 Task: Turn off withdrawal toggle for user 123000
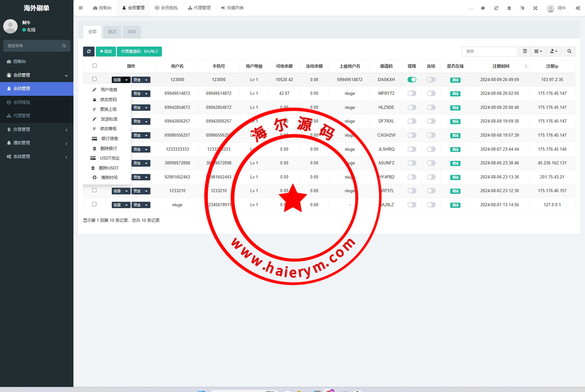412,80
